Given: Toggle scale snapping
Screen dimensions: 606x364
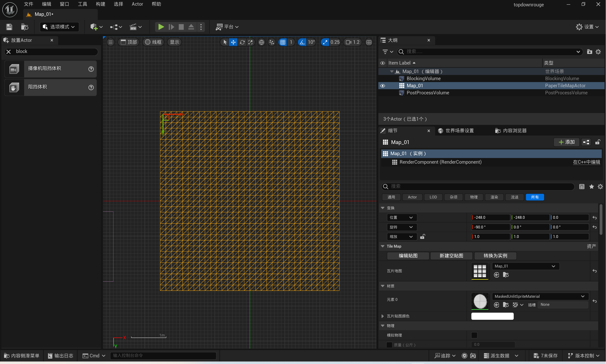Looking at the screenshot, I should click(x=325, y=42).
